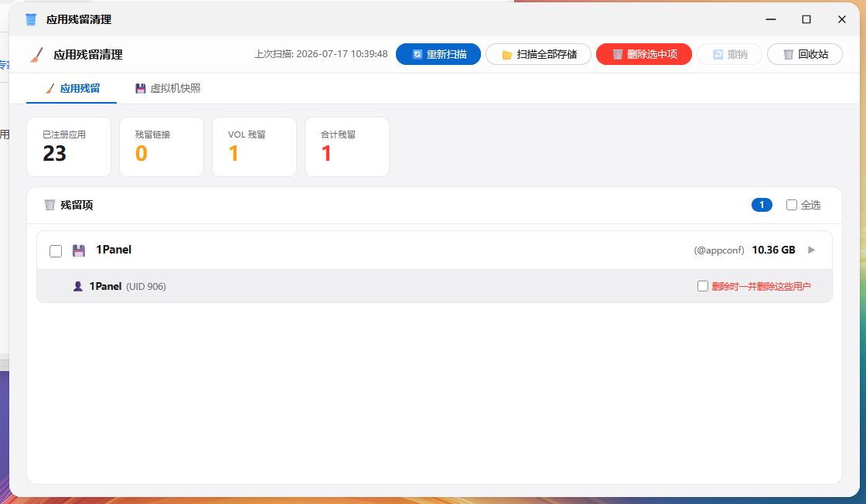Click the folder icon in 扫描全部存储
This screenshot has width=866, height=504.
tap(506, 55)
